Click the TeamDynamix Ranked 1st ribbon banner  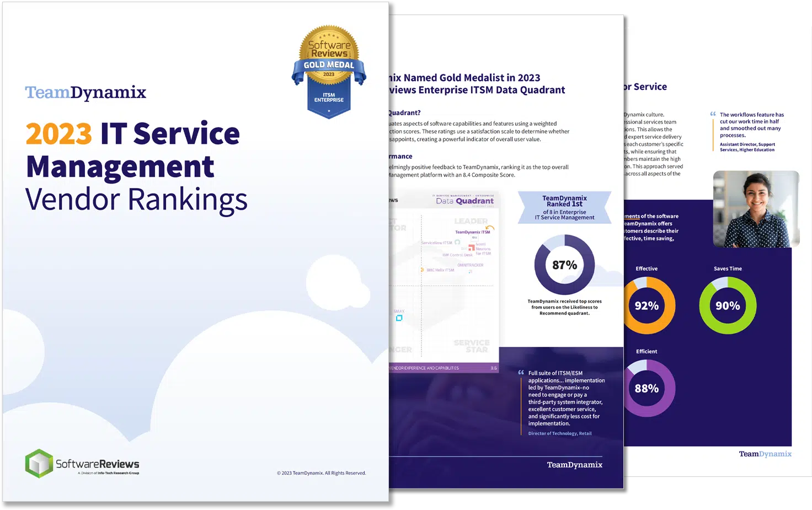(x=564, y=207)
